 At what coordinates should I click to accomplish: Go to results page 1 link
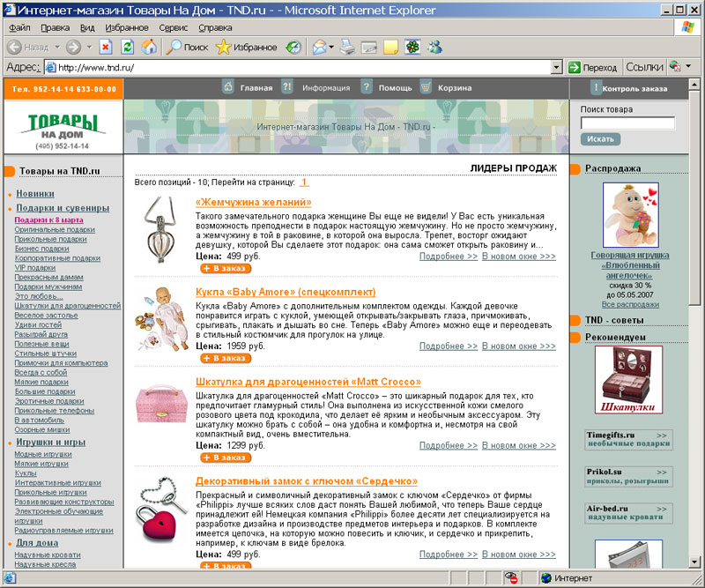(x=304, y=182)
